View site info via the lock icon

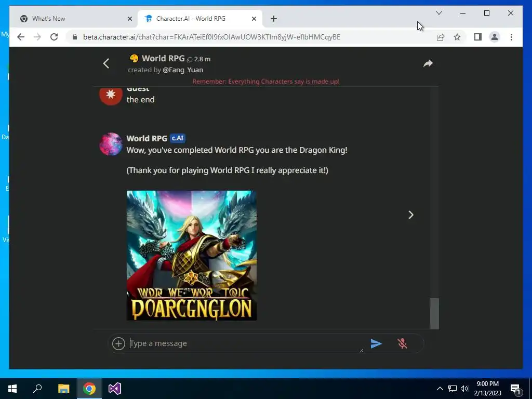click(75, 37)
